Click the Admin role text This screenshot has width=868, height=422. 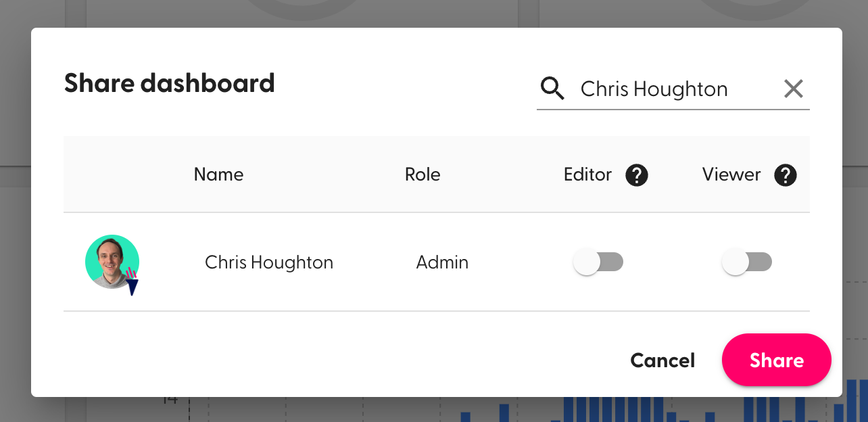pos(442,262)
